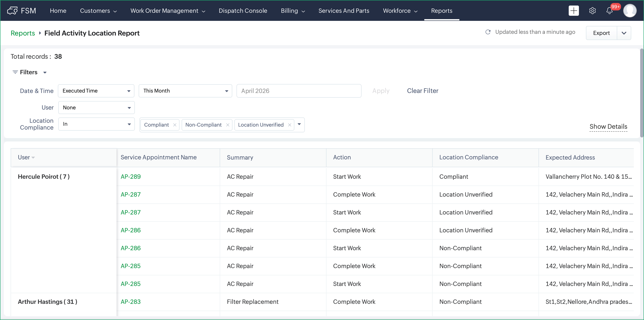Image resolution: width=644 pixels, height=320 pixels.
Task: Expand Export options arrow
Action: click(x=624, y=33)
